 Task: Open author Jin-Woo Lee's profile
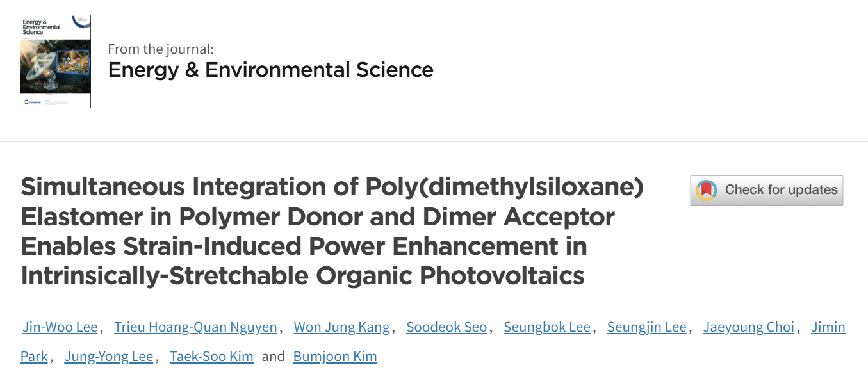pyautogui.click(x=60, y=327)
